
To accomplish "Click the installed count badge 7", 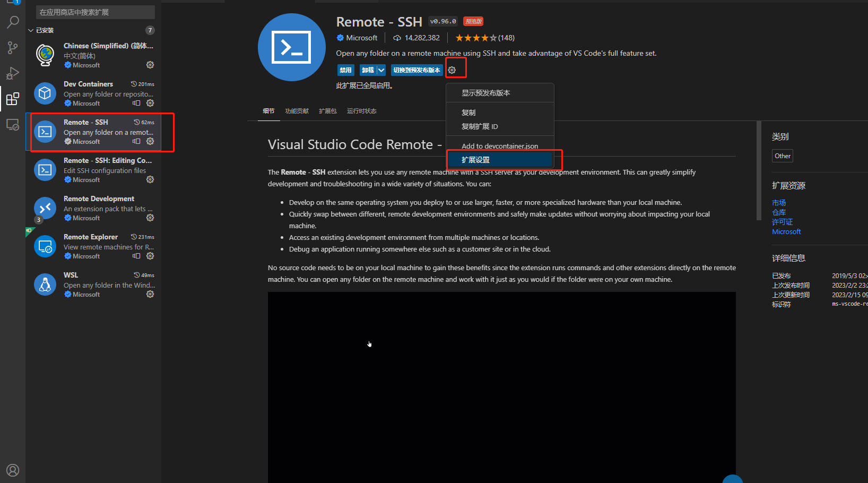I will [x=150, y=30].
